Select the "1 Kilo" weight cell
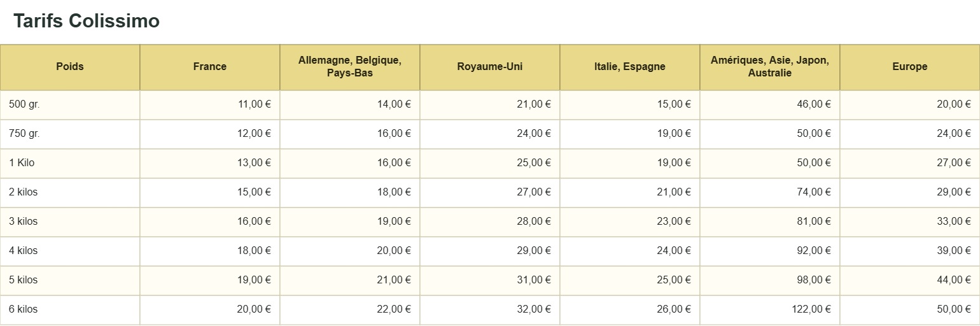Viewport: 980px width, 326px height. pyautogui.click(x=70, y=163)
